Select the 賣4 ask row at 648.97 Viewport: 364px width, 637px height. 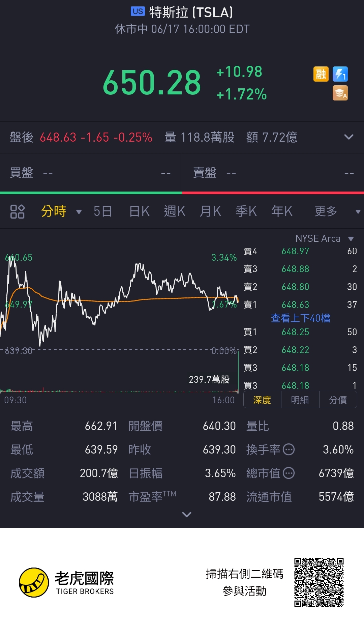300,251
